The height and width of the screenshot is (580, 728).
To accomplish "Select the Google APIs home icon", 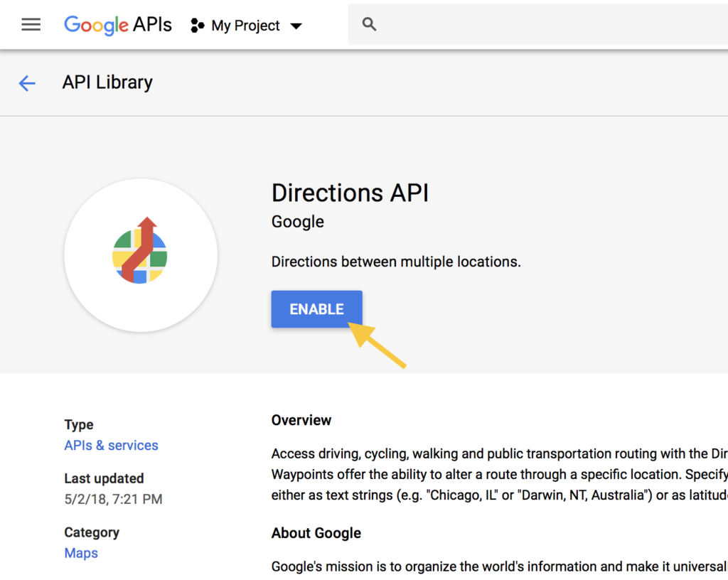I will pos(118,24).
